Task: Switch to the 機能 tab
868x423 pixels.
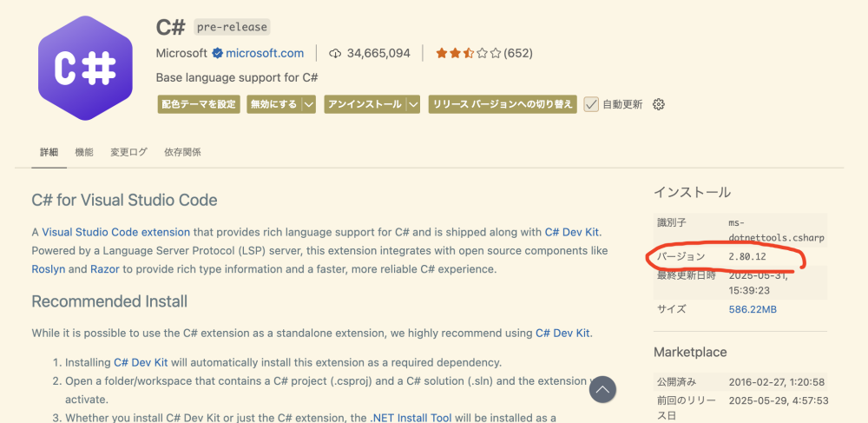Action: coord(84,152)
